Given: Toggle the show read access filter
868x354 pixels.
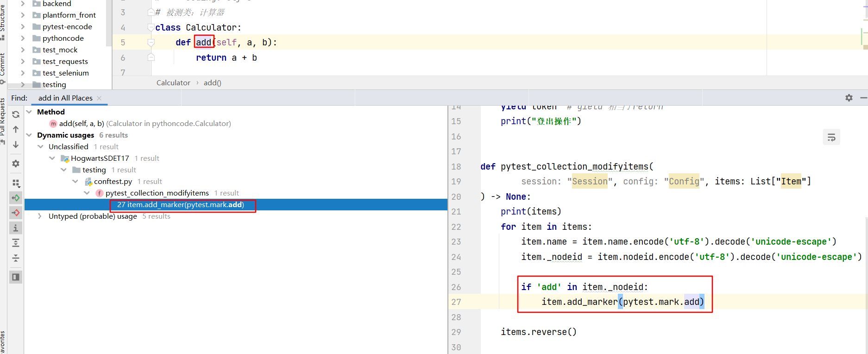Looking at the screenshot, I should 16,198.
